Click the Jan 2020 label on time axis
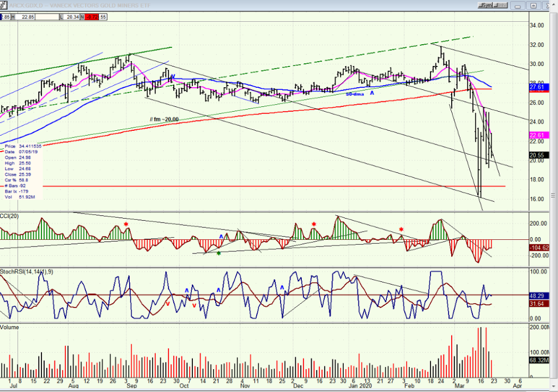The height and width of the screenshot is (392, 558). (x=360, y=386)
